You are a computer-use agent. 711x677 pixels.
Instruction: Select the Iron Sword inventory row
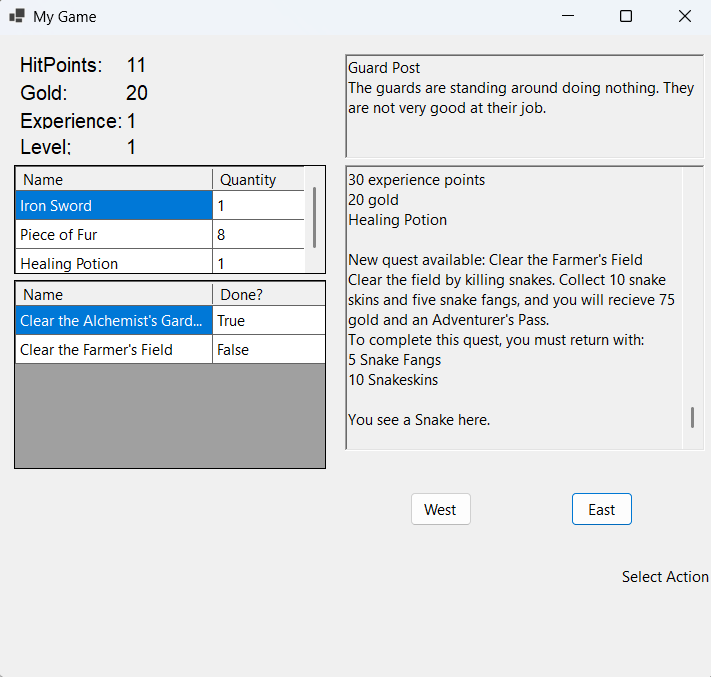(113, 206)
